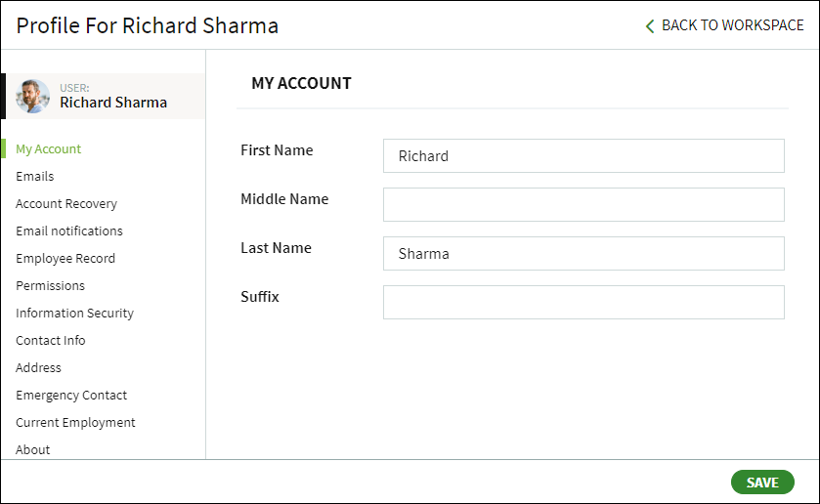
Task: Open the Emails section
Action: click(35, 176)
